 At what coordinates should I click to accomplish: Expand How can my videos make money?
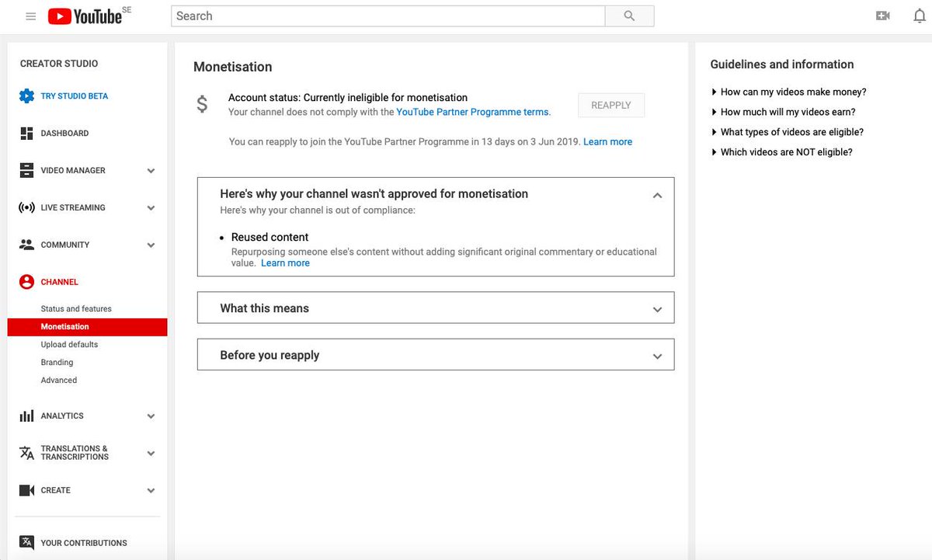tap(789, 92)
